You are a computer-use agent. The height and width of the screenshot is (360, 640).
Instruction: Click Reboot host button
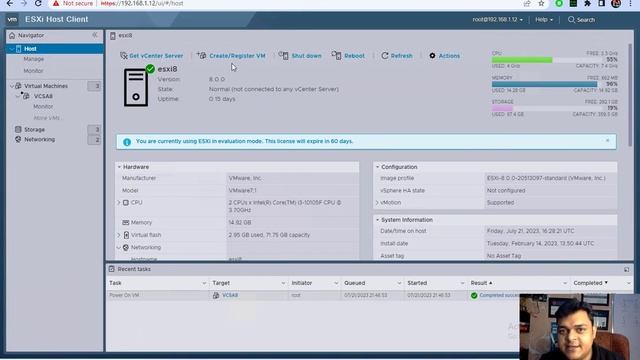(348, 56)
